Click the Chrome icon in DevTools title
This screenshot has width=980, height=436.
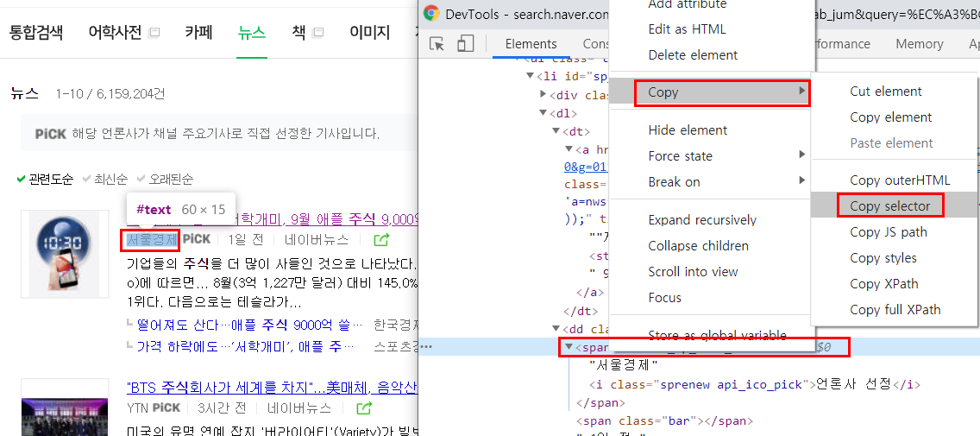(431, 13)
